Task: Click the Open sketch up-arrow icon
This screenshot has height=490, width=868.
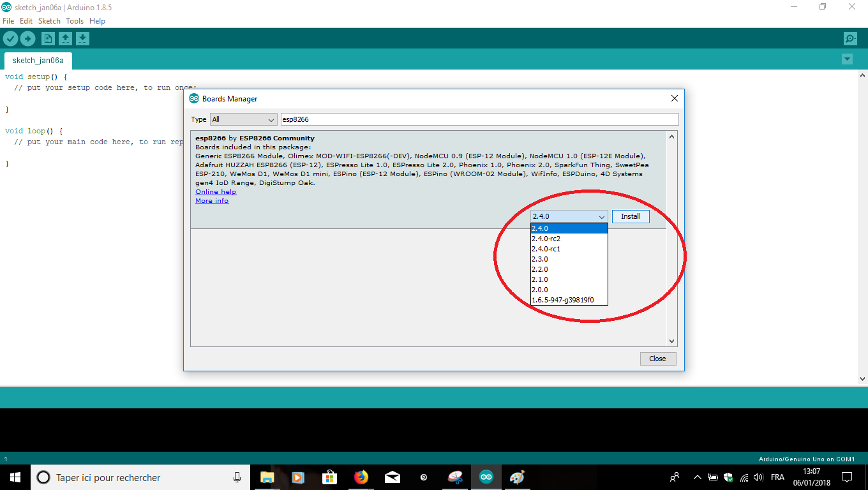Action: (65, 39)
